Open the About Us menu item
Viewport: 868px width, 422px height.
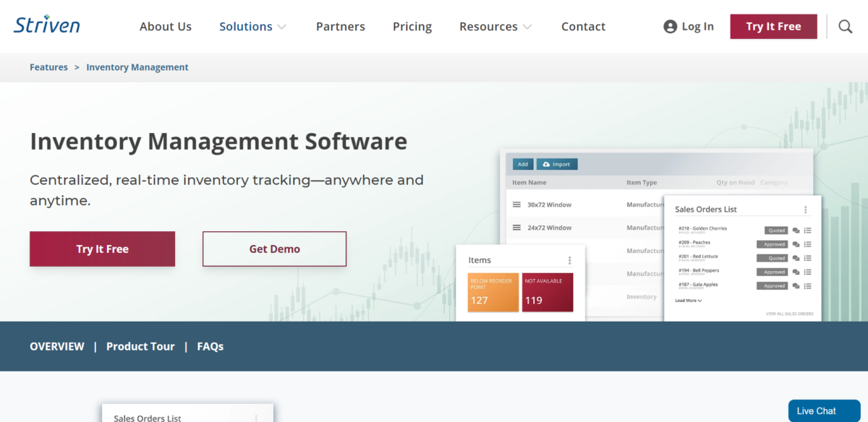[x=166, y=27]
